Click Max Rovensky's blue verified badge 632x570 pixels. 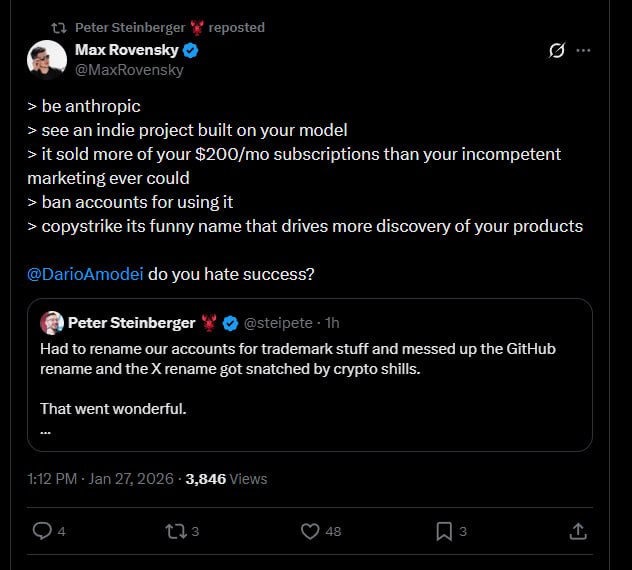pos(190,50)
